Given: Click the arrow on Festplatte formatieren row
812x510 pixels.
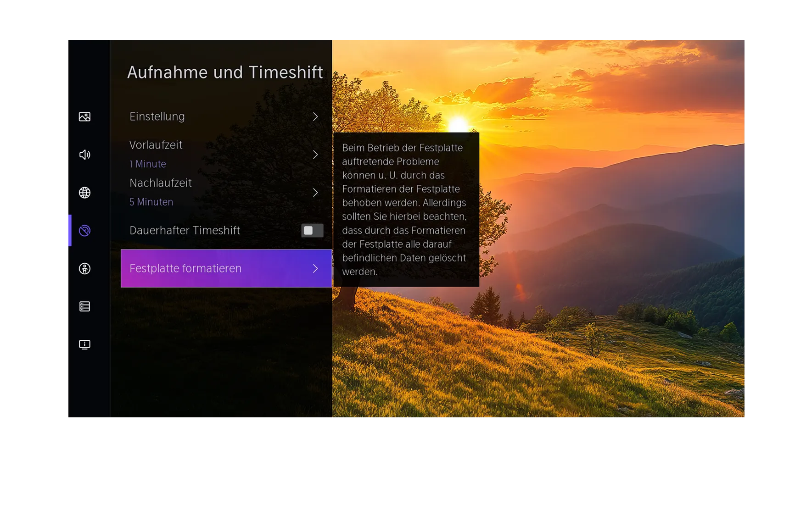Looking at the screenshot, I should pyautogui.click(x=315, y=268).
